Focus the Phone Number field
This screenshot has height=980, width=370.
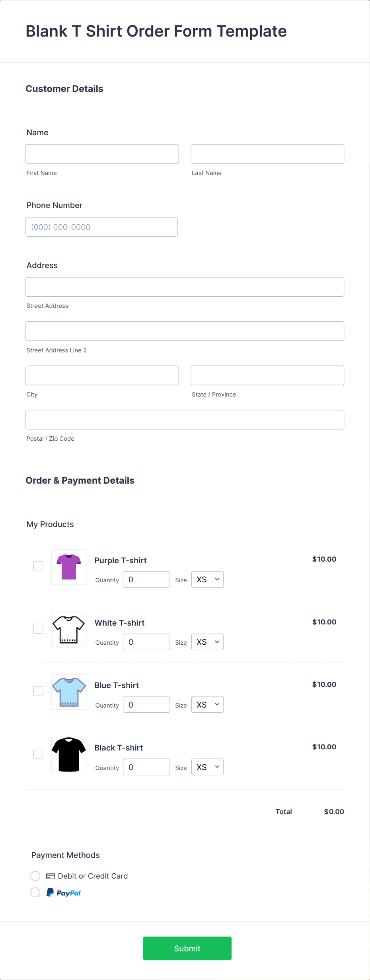click(102, 227)
